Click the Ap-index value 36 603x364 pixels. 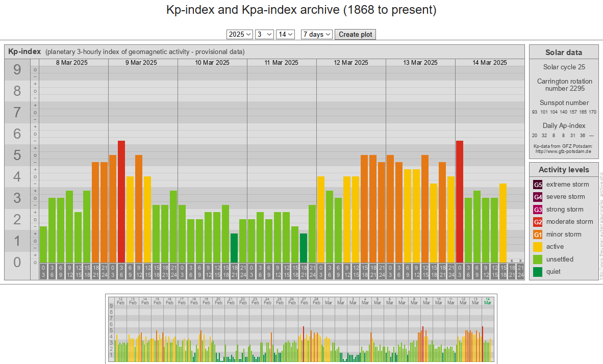click(583, 136)
